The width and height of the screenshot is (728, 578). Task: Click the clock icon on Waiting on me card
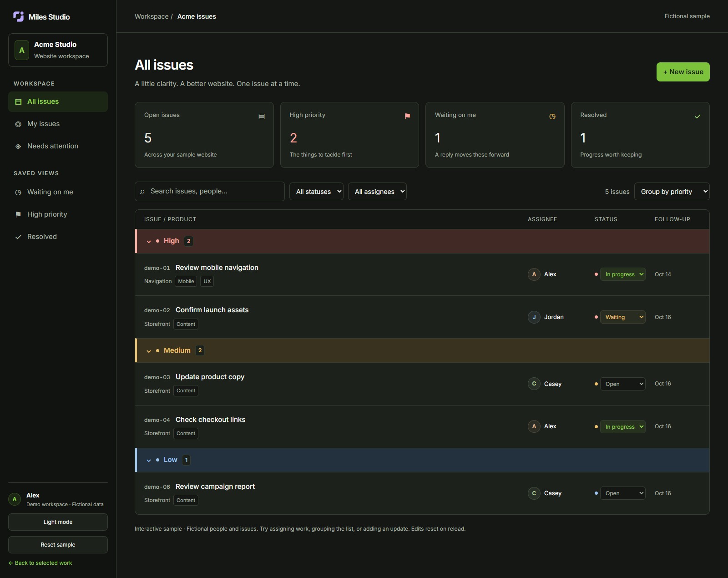point(552,117)
